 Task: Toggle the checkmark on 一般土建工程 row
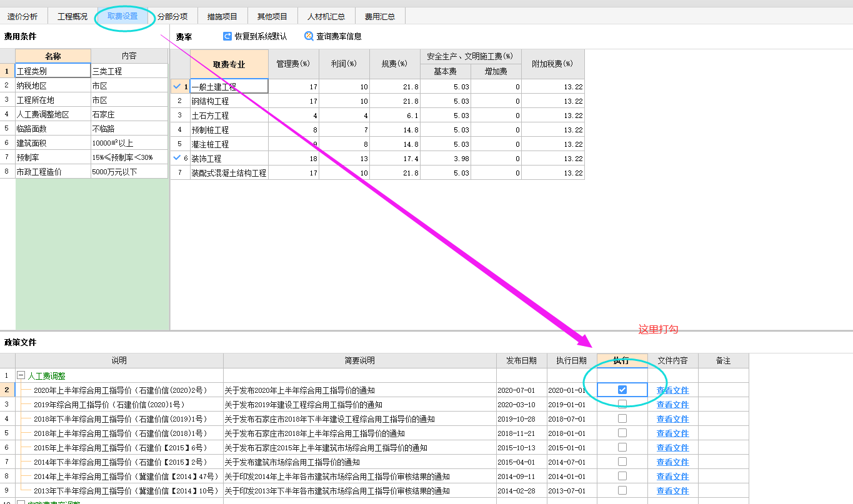(x=177, y=86)
